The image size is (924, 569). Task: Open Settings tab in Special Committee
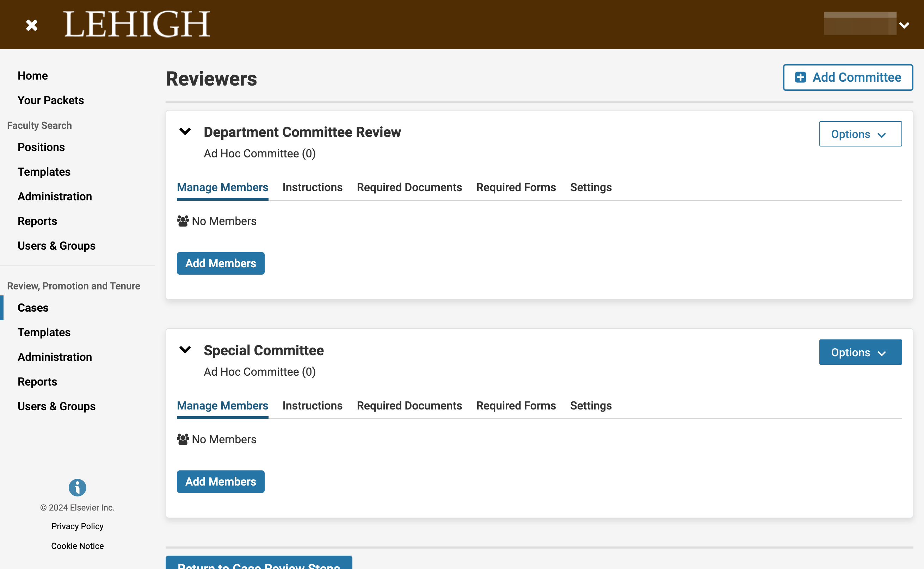[591, 406]
